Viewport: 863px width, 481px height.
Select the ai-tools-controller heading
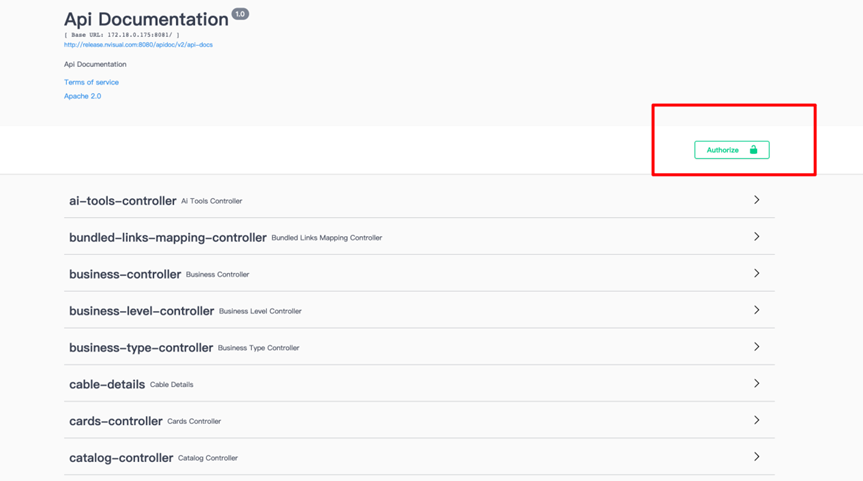point(122,201)
